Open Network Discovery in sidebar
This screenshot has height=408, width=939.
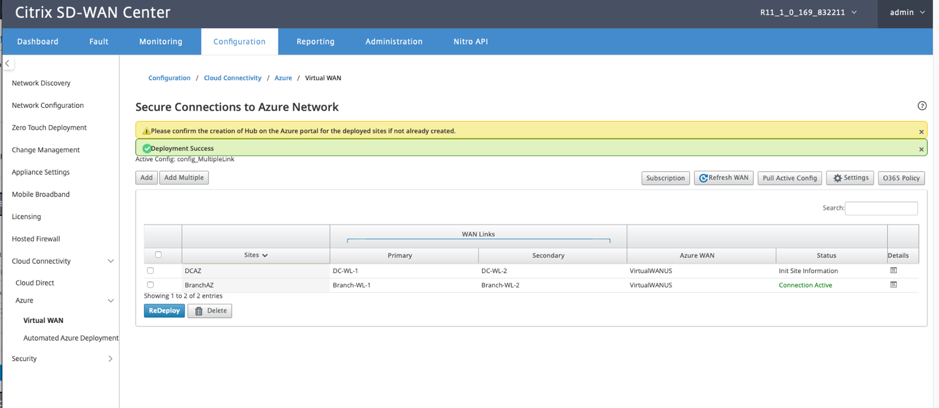[x=41, y=83]
